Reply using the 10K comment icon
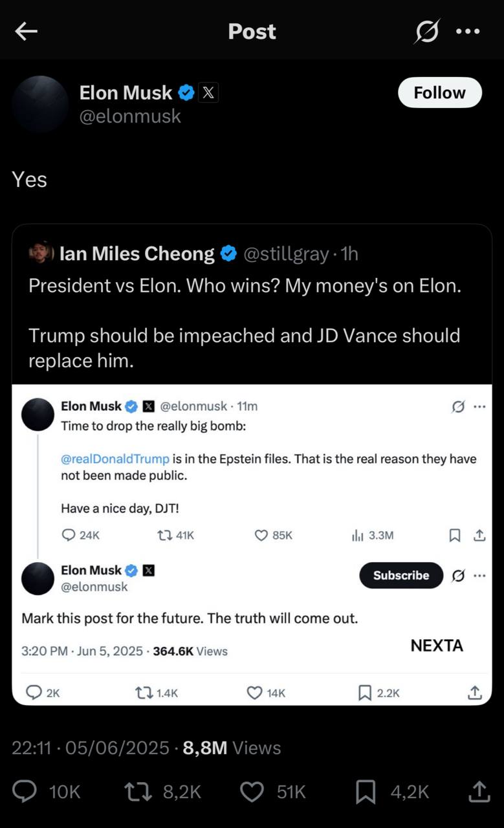 click(26, 791)
